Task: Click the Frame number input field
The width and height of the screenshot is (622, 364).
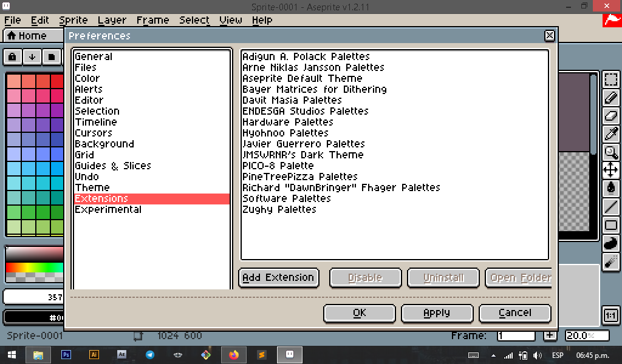Action: (x=516, y=335)
